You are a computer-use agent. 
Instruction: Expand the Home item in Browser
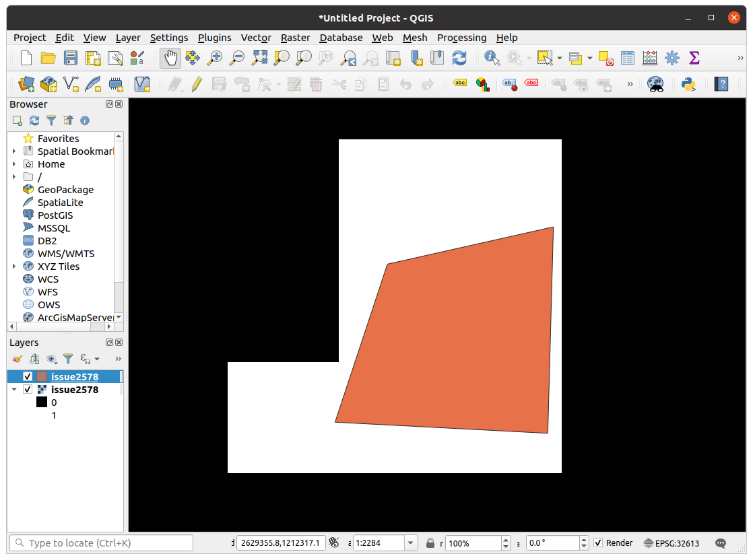click(15, 164)
